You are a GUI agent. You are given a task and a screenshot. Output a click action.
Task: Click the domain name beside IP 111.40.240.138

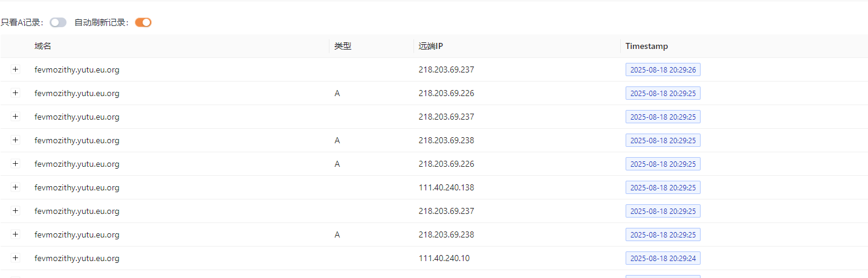[77, 187]
